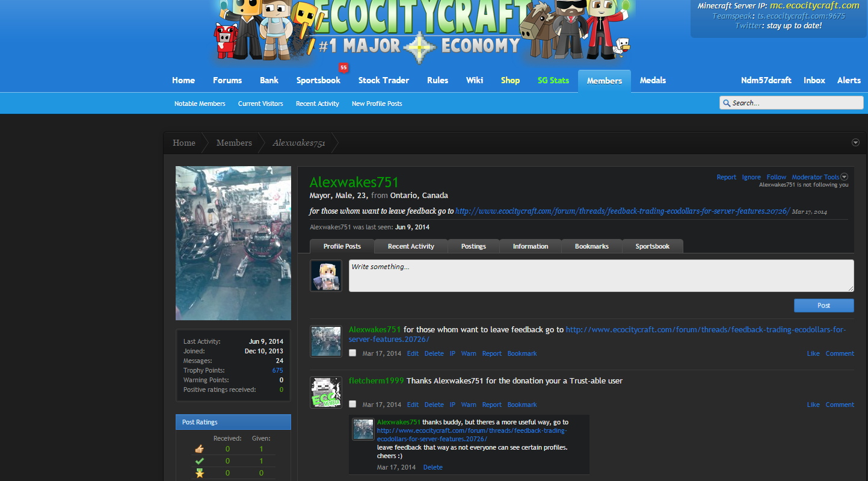Click the fletcherm1999 username link
The image size is (868, 481).
click(377, 380)
